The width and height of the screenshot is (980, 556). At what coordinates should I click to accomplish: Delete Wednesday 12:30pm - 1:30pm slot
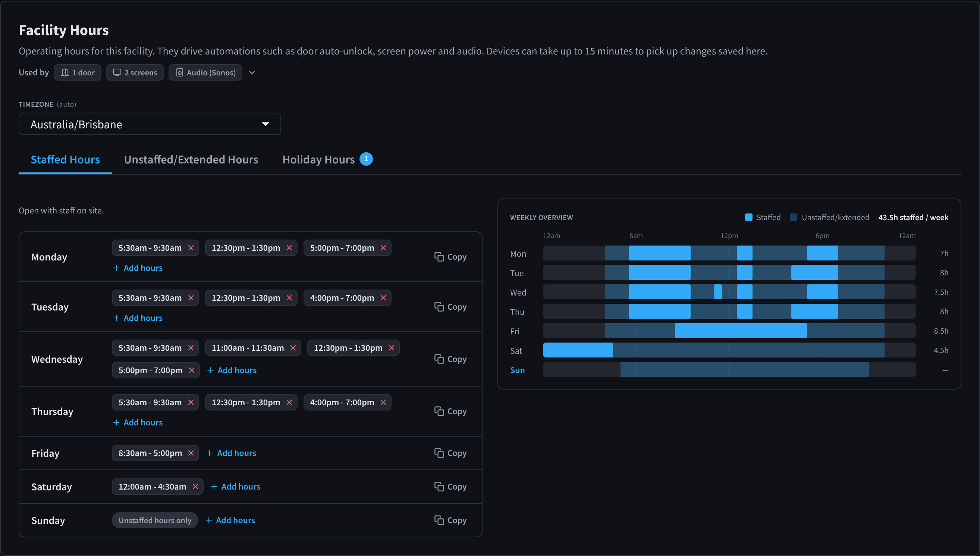point(392,348)
